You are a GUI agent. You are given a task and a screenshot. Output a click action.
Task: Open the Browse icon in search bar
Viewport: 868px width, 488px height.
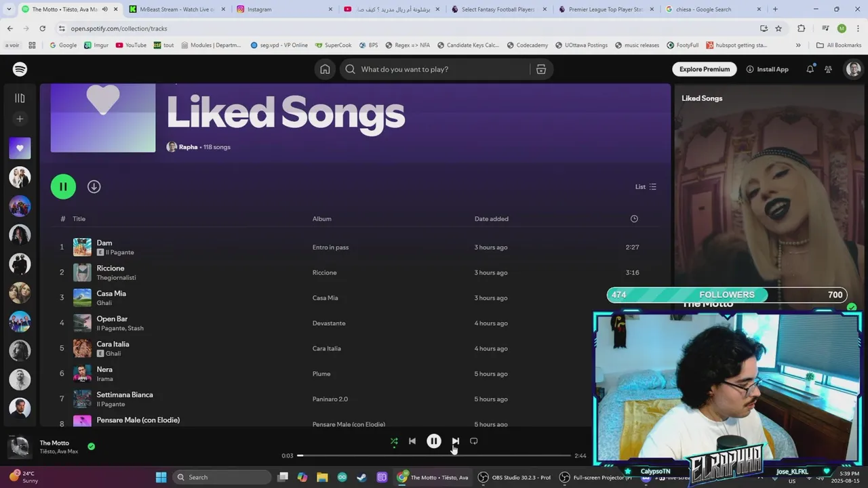click(x=541, y=69)
